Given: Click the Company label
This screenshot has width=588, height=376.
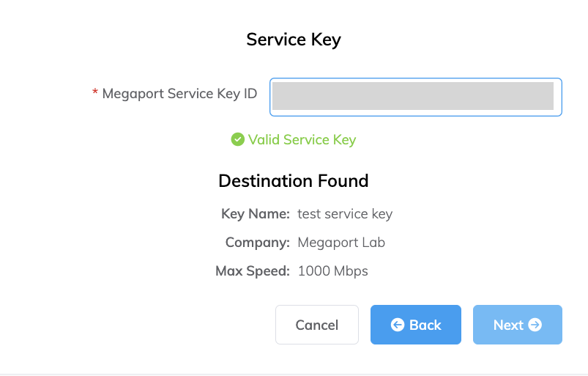Looking at the screenshot, I should 258,243.
